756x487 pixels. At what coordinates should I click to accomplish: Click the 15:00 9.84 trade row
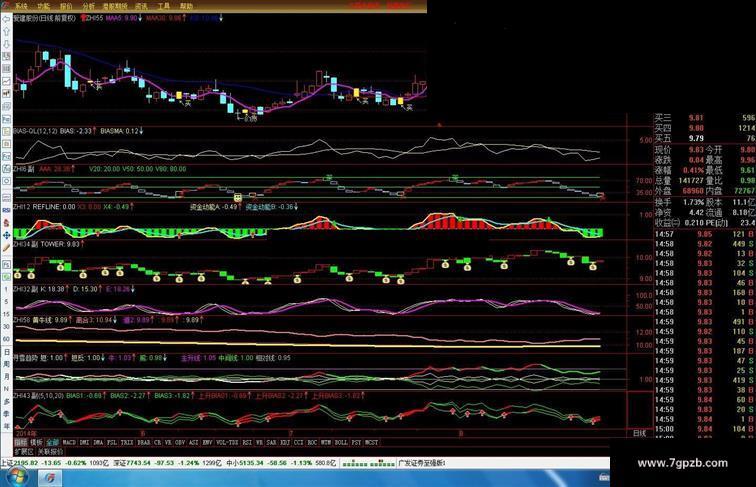tap(705, 429)
